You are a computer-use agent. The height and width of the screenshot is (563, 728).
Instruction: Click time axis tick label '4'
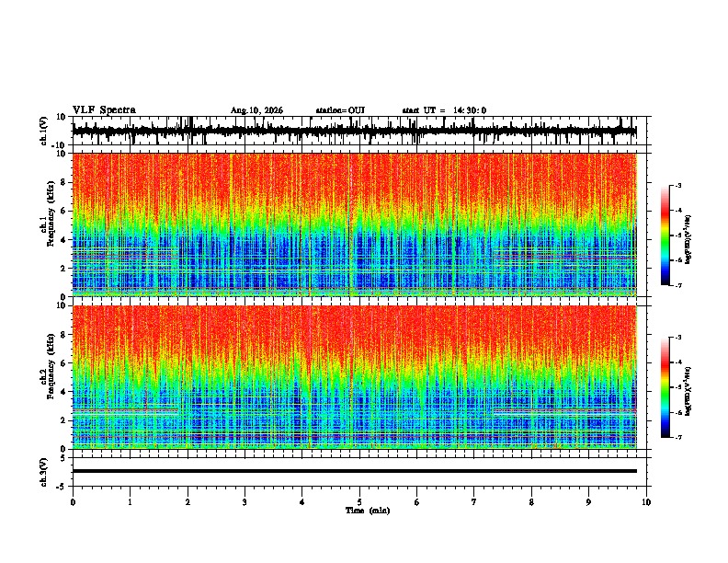[301, 502]
